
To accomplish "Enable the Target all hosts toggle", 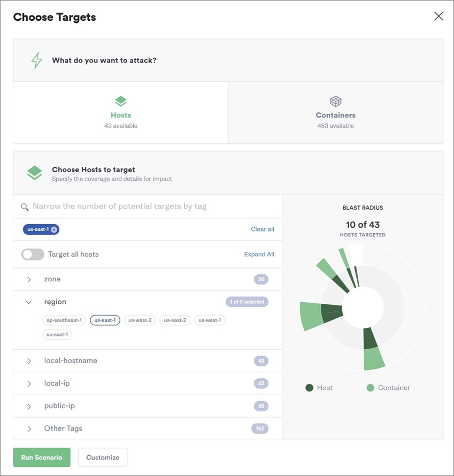I will click(x=33, y=255).
